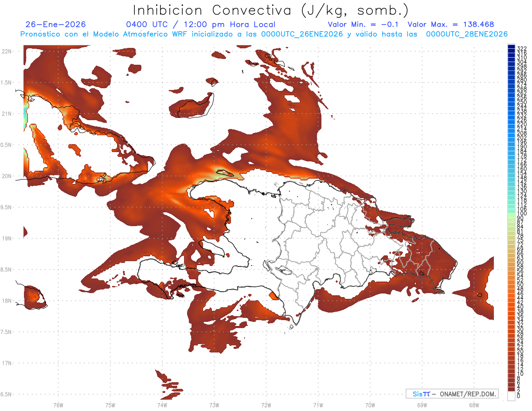
Task: Click the 'Valor Max. = 138.468' readout
Action: [450, 24]
